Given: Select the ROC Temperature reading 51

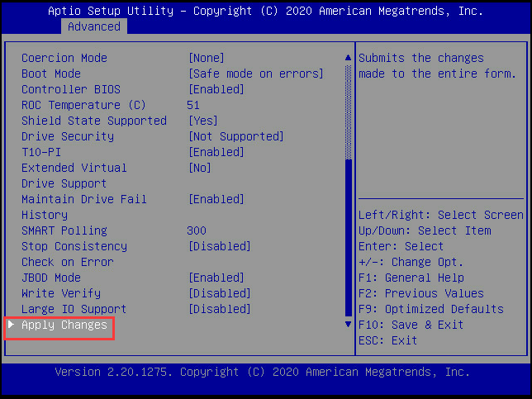Looking at the screenshot, I should 193,105.
